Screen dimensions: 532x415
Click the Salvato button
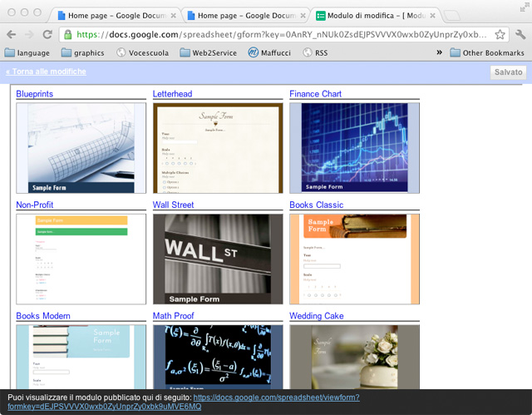click(508, 72)
